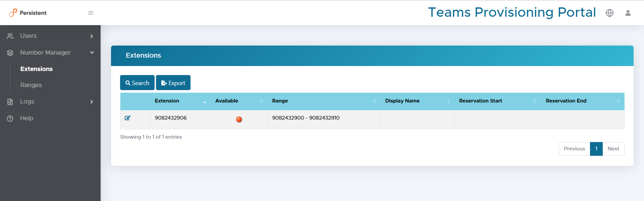Viewport: 644px width, 201px height.
Task: Click the Reservation Start header label
Action: (481, 101)
